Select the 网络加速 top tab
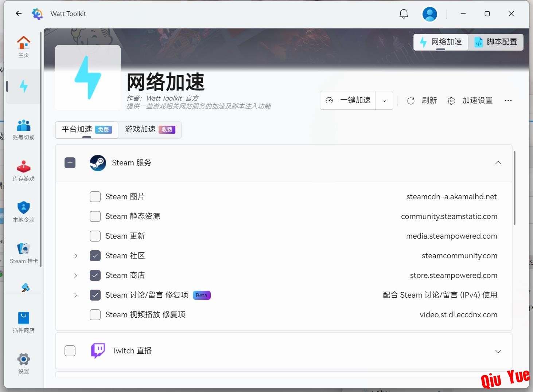Image resolution: width=533 pixels, height=392 pixels. click(x=441, y=42)
